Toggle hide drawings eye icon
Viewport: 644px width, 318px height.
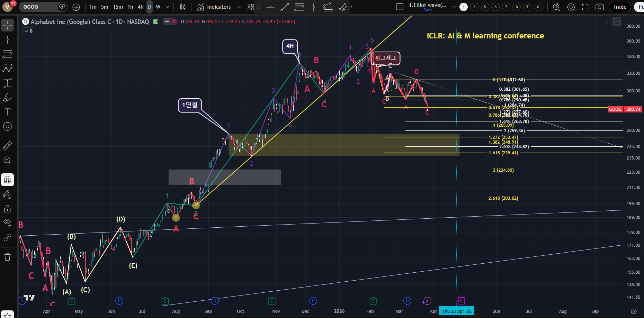7,222
